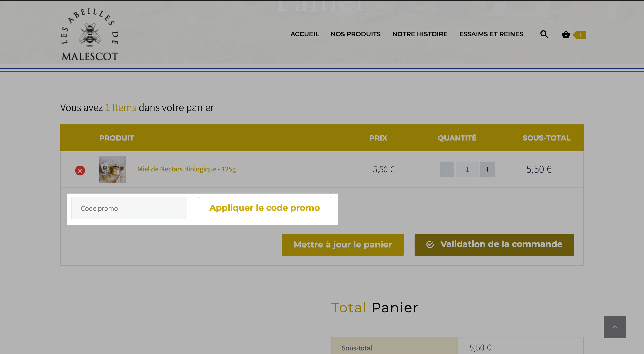Go to the Accueil menu item
Viewport: 644px width, 354px height.
point(305,34)
